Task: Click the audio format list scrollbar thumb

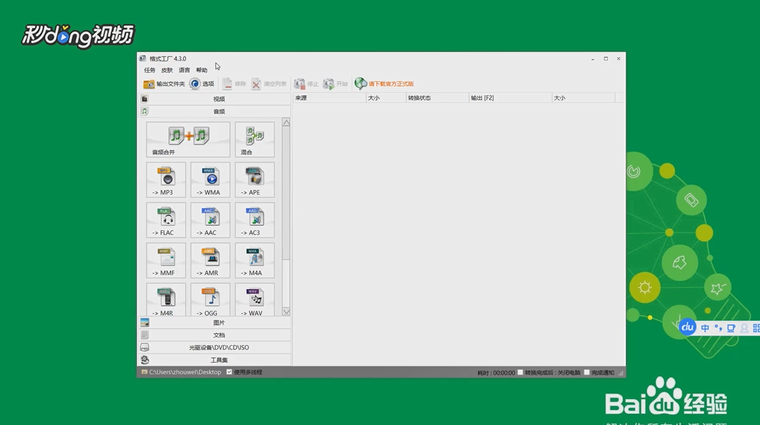Action: coord(286,194)
